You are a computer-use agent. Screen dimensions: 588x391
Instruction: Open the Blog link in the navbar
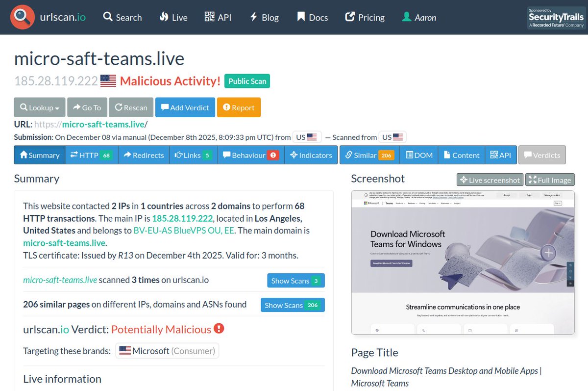tap(264, 17)
